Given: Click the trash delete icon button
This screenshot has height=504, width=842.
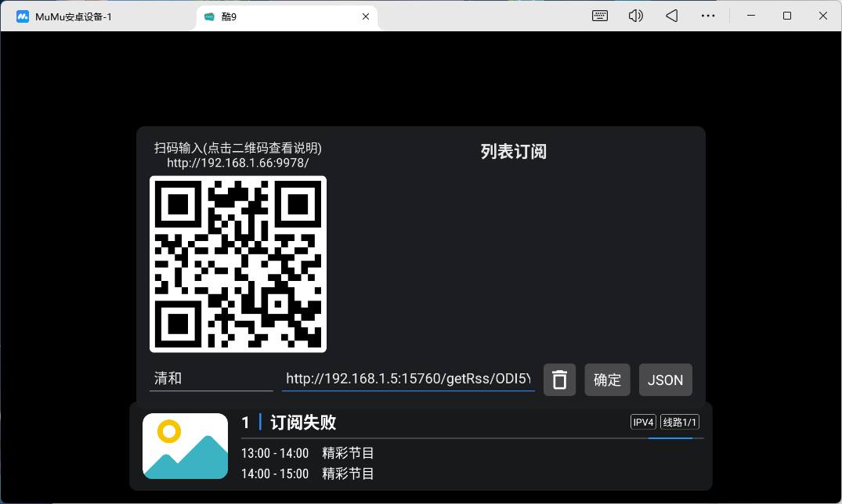Looking at the screenshot, I should [559, 380].
